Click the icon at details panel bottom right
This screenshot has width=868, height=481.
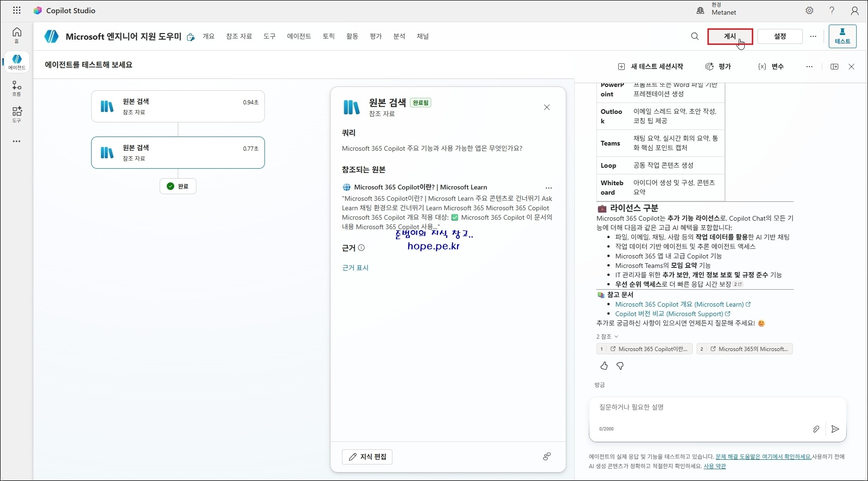point(547,456)
